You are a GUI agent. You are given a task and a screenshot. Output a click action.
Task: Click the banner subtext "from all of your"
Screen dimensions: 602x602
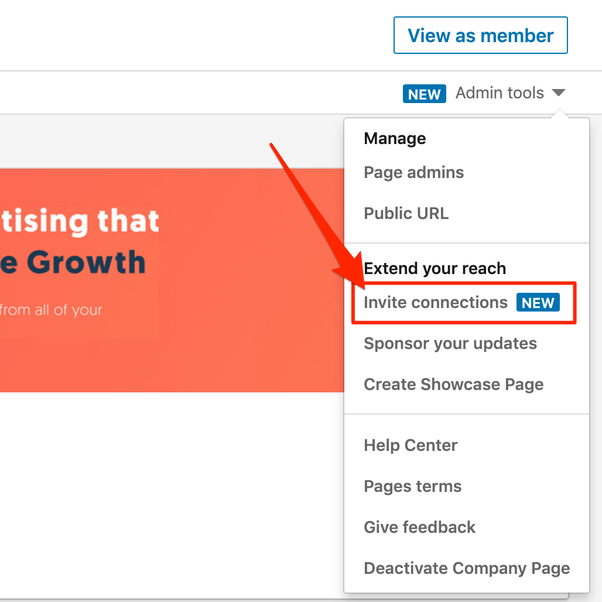tap(51, 310)
